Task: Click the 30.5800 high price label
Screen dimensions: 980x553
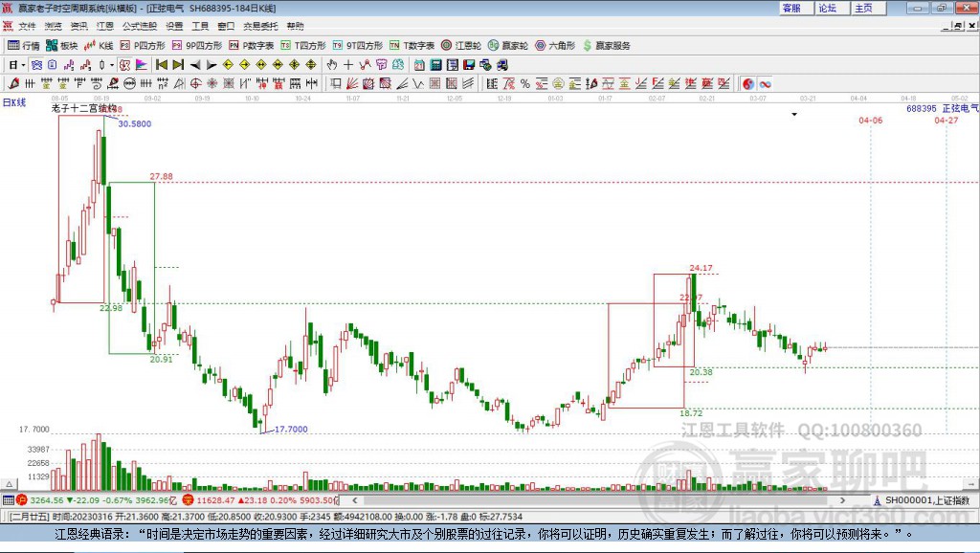Action: click(135, 123)
